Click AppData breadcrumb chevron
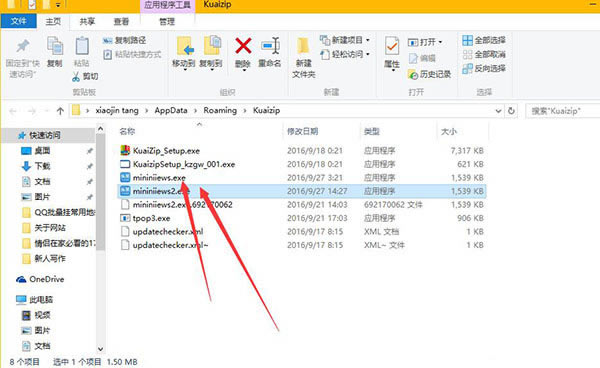600x368 pixels. pos(195,111)
